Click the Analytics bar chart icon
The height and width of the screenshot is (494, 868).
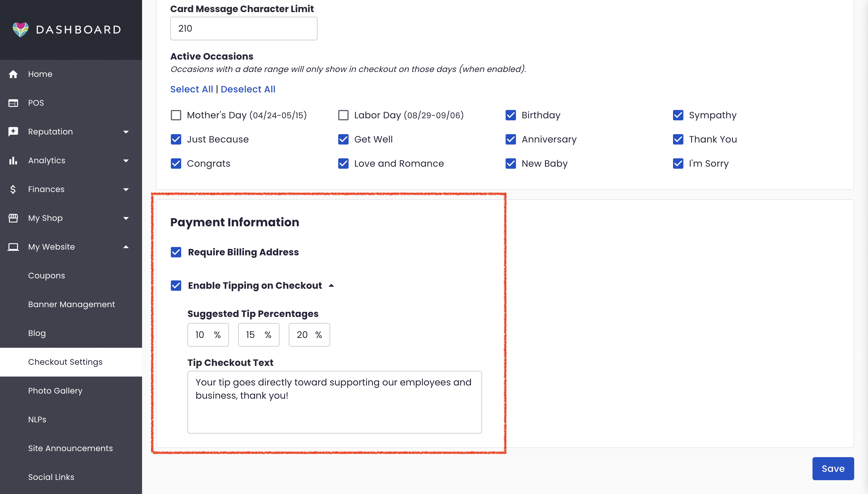click(13, 160)
